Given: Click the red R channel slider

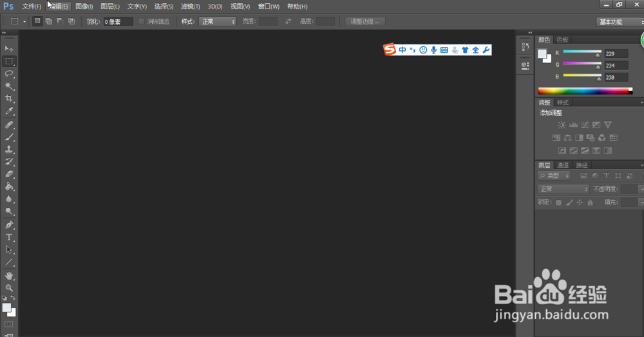Looking at the screenshot, I should 582,51.
